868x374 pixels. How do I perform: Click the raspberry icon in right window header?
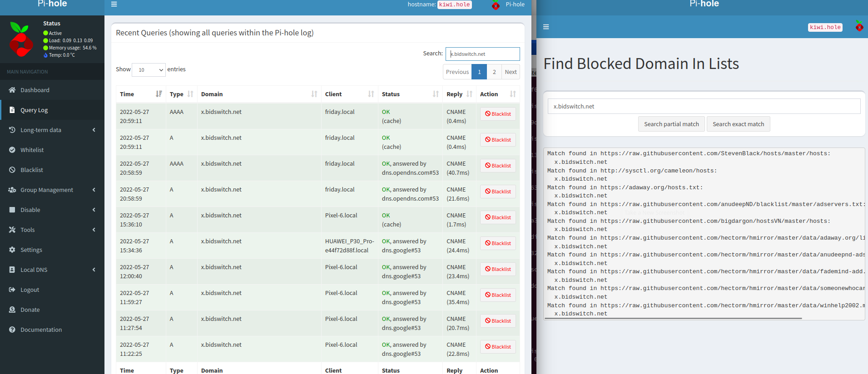click(859, 26)
